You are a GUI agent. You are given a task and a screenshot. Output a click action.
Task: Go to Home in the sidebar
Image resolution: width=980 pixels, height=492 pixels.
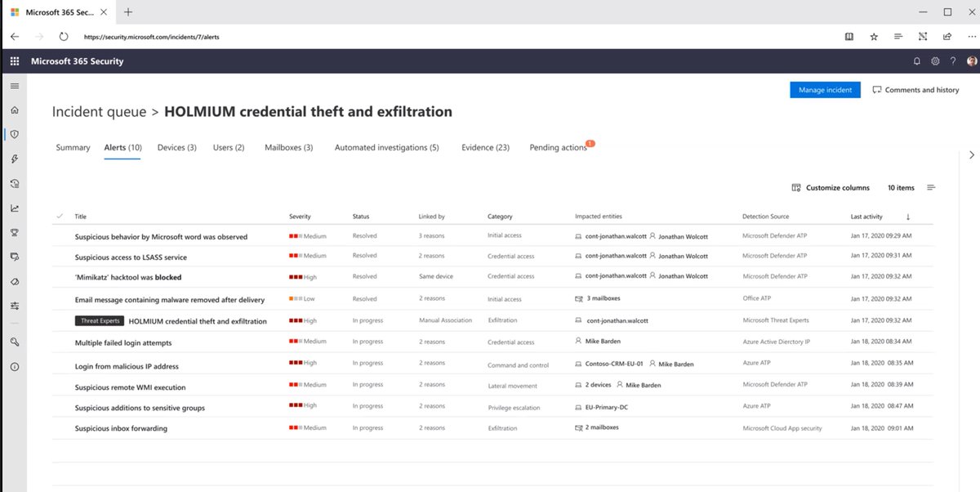click(14, 110)
